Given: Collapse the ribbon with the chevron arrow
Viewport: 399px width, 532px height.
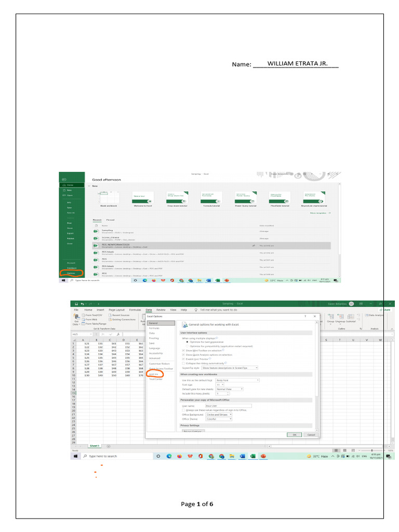Looking at the screenshot, I should point(392,329).
